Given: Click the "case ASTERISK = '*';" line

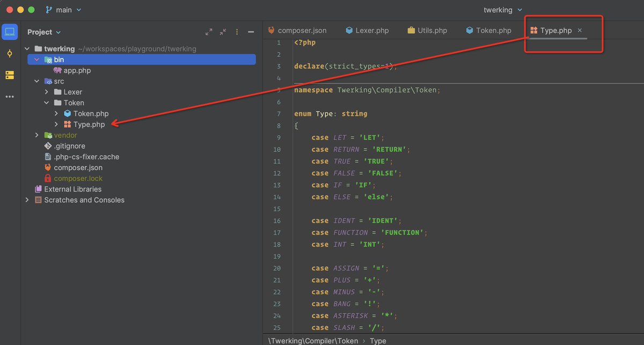Looking at the screenshot, I should click(x=354, y=315).
